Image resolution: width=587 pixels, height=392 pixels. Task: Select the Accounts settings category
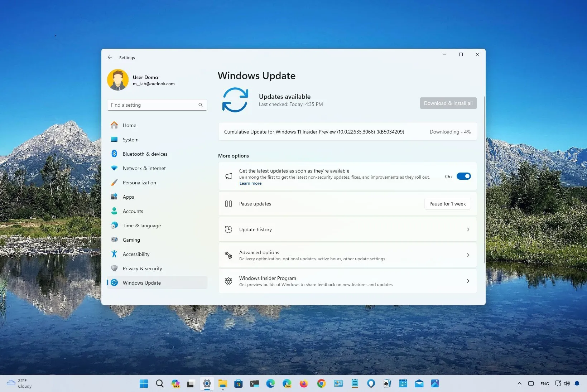pos(133,211)
